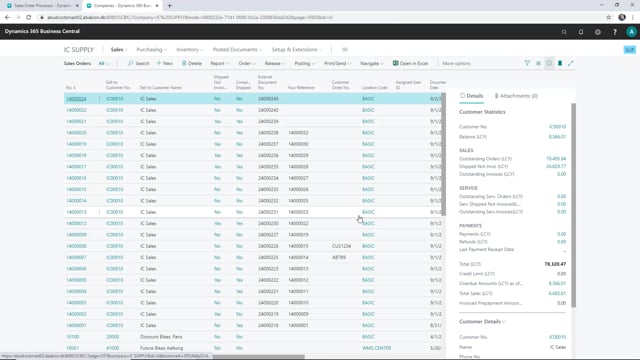Open the filter pane funnel icon
Screen dimensions: 640x360
(527, 63)
